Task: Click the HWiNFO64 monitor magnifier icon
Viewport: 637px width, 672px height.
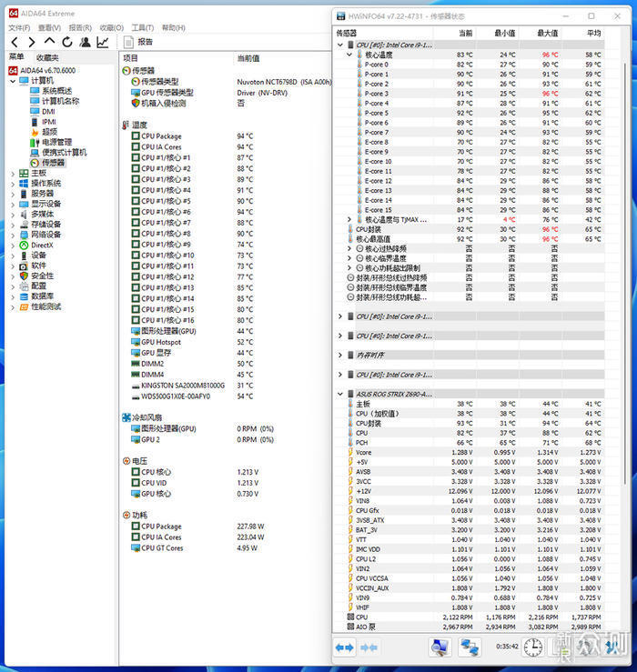Action: (440, 647)
